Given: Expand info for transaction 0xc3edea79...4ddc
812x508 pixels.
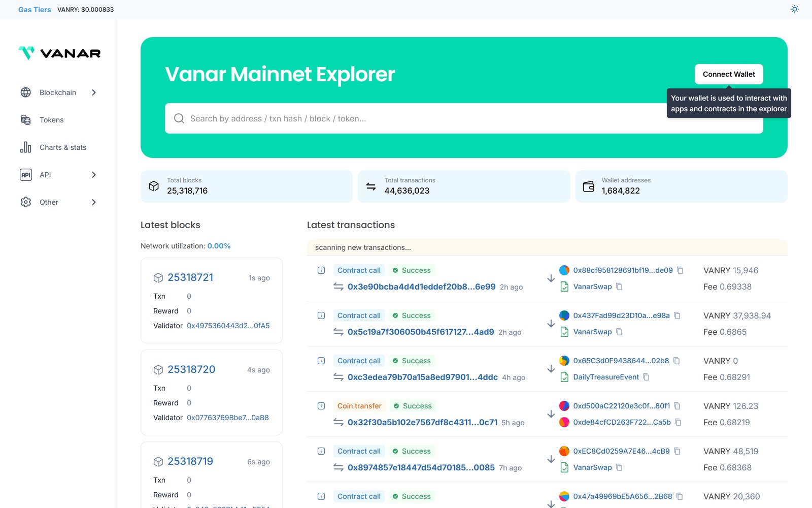Looking at the screenshot, I should (321, 361).
